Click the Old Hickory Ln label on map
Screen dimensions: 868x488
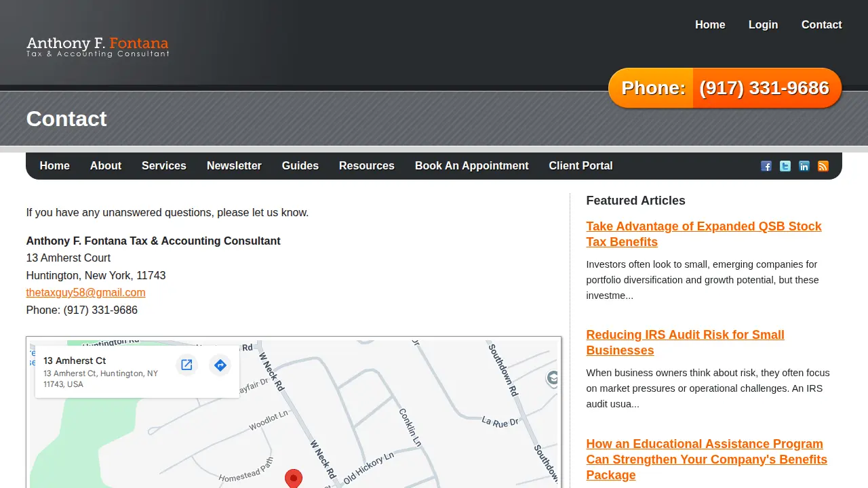[368, 468]
